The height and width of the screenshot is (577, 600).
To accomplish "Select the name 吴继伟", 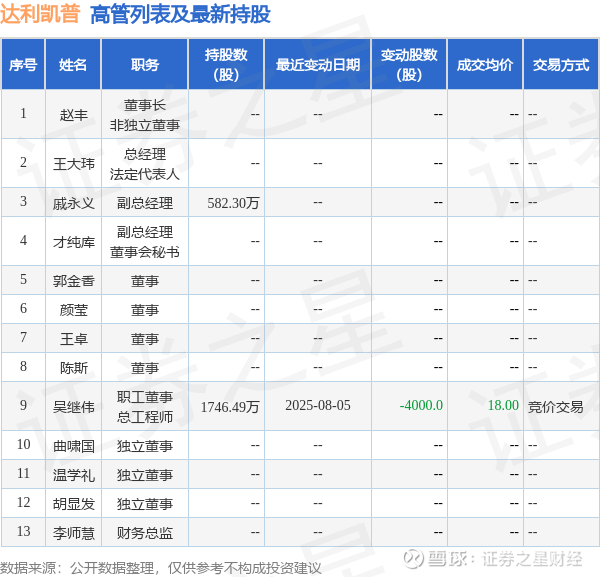I will tap(73, 406).
